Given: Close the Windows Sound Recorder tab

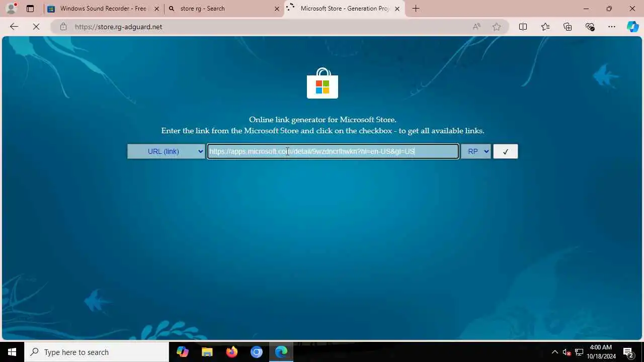Looking at the screenshot, I should pos(156,9).
